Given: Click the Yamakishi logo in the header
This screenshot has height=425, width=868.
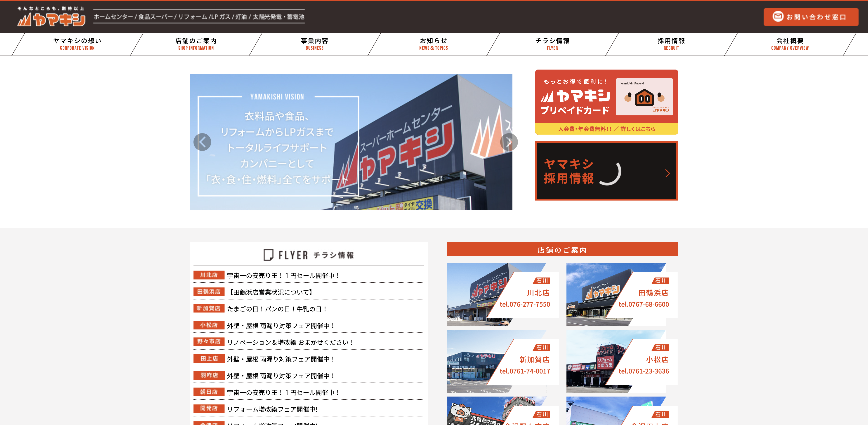Looking at the screenshot, I should (x=51, y=16).
